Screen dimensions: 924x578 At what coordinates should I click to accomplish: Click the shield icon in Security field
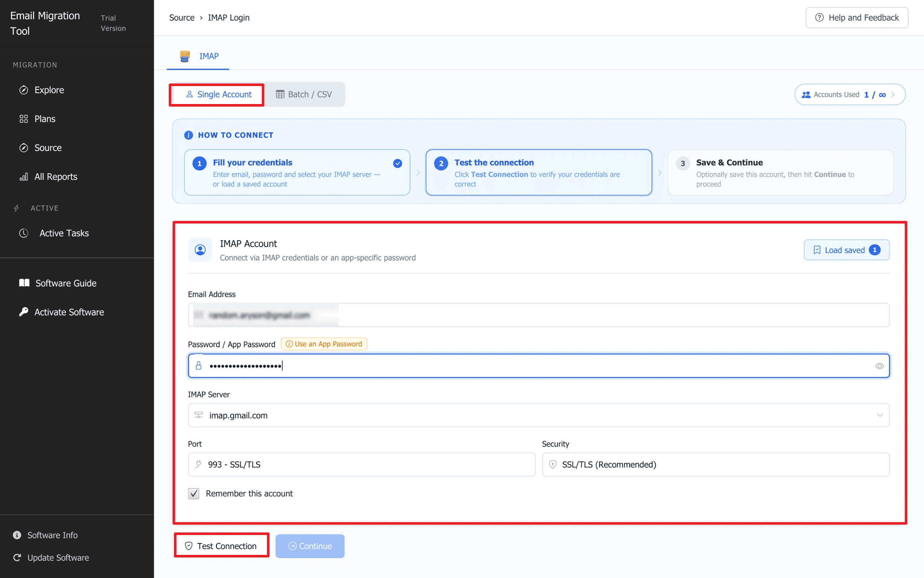point(553,465)
